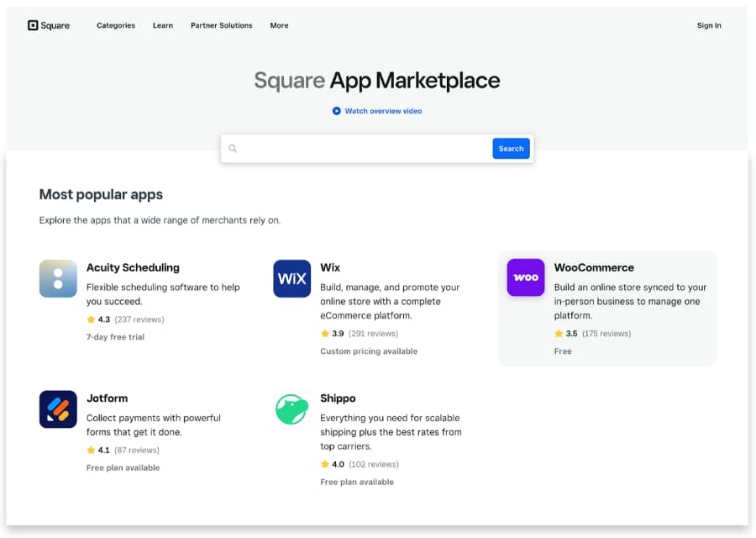Open the Partner Solutions dropdown
This screenshot has height=538, width=756.
[x=221, y=26]
